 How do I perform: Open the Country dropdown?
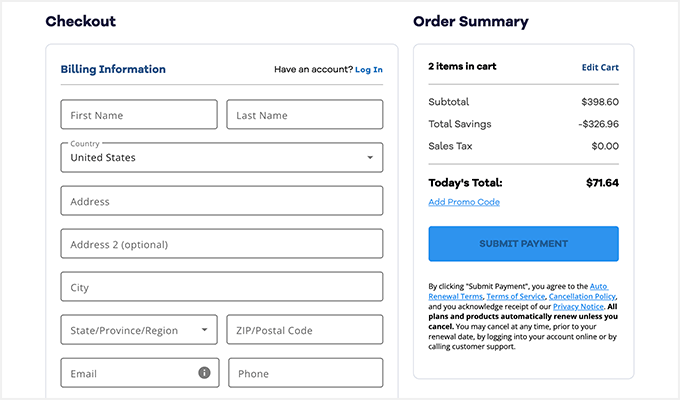[x=221, y=157]
